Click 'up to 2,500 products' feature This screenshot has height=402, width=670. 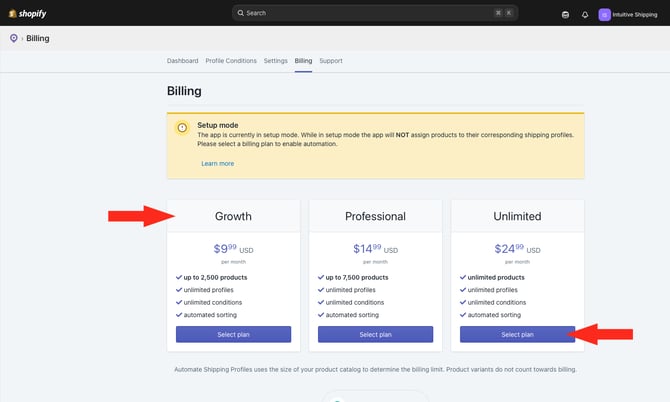[x=215, y=277]
